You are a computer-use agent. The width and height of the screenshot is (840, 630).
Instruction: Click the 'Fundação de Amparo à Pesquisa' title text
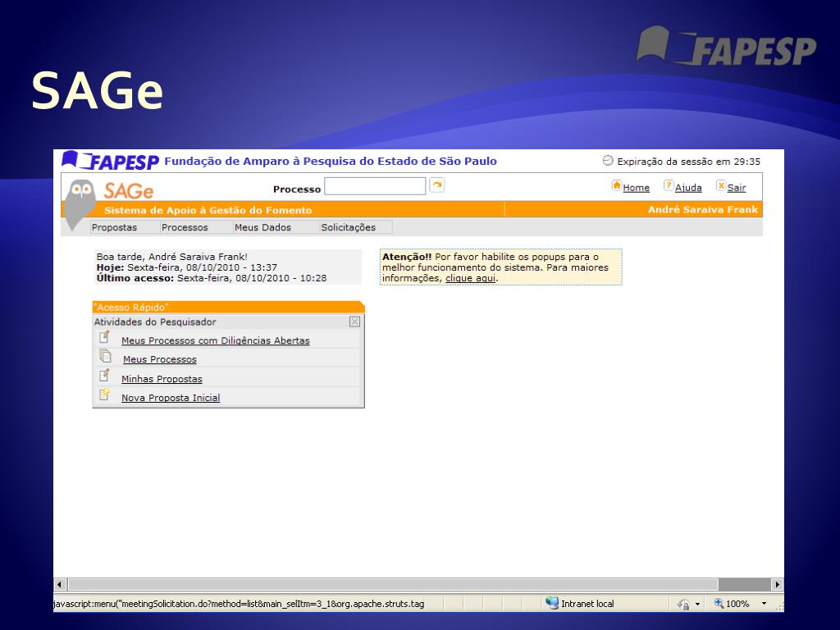[331, 161]
